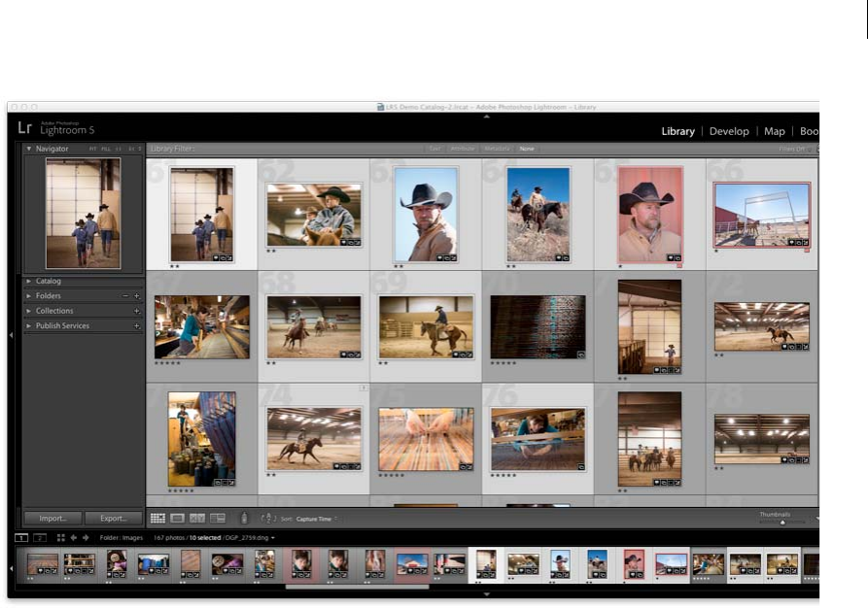
Task: Select None in the Library Filter
Action: tap(527, 149)
